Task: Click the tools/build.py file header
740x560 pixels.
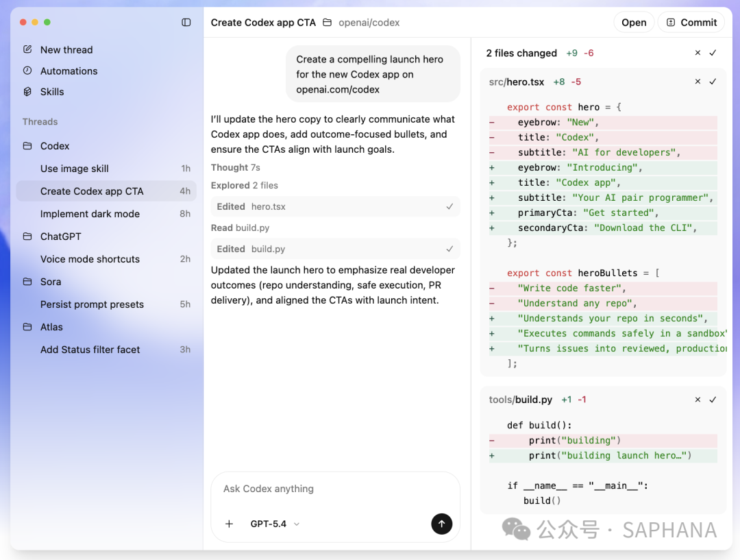Action: (521, 400)
